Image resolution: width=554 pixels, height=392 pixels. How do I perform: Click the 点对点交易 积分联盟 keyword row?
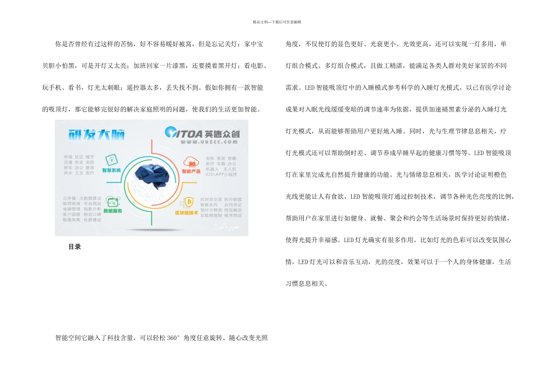(221, 199)
